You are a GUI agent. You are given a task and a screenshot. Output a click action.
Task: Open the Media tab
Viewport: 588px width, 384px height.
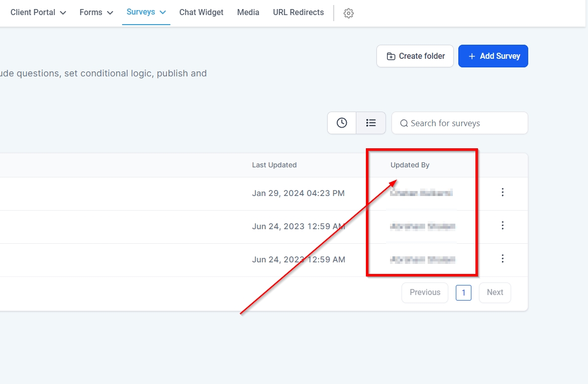coord(248,13)
